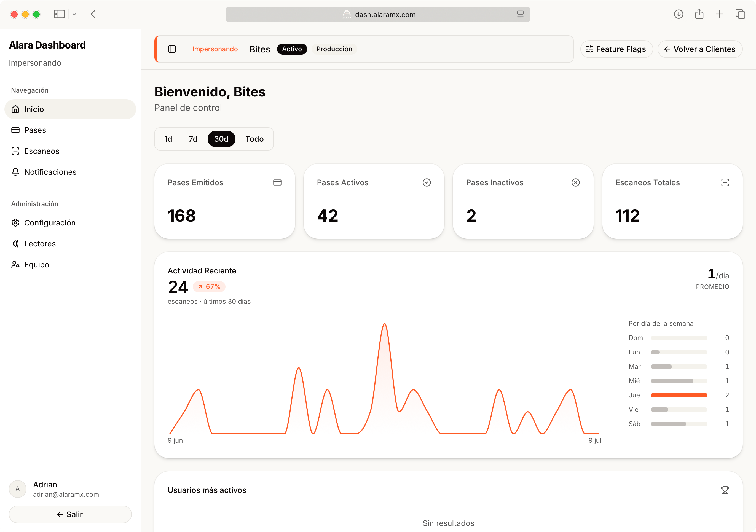Click the Activo status badge

292,49
